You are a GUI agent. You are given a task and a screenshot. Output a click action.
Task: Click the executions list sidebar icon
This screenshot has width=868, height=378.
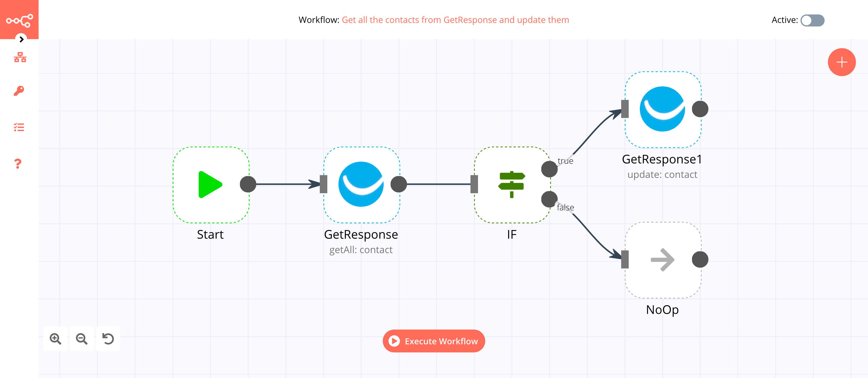19,127
